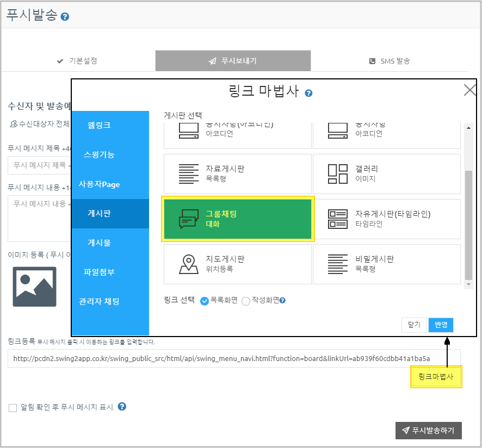Click the board list scrollbar down arrow
Image resolution: width=482 pixels, height=448 pixels.
point(468,284)
